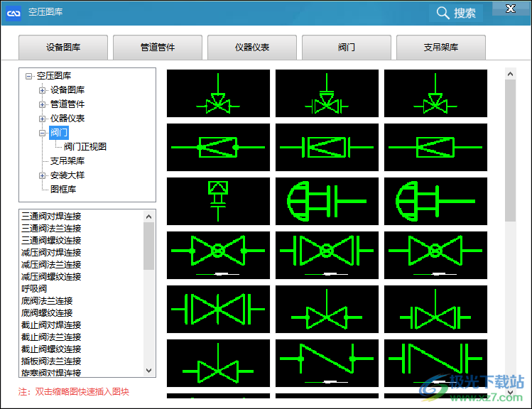Click thumbnail panel scroll up arrow

510,74
